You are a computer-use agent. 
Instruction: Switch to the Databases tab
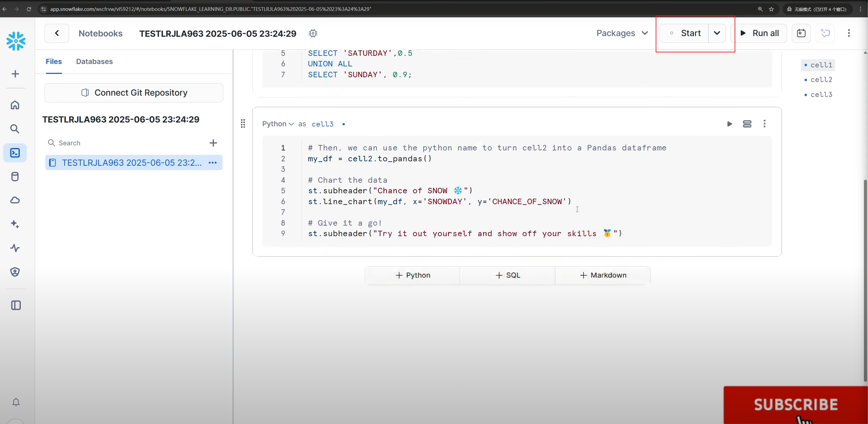coord(94,62)
